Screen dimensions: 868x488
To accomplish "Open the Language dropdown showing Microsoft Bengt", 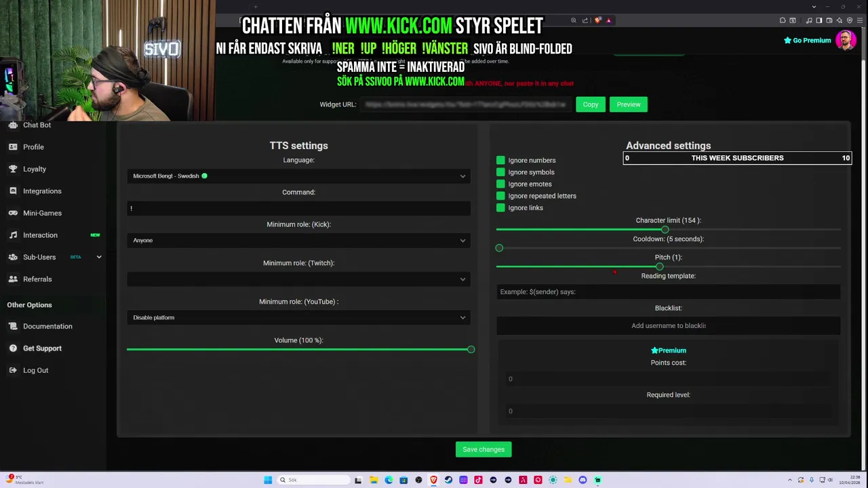I will (298, 176).
